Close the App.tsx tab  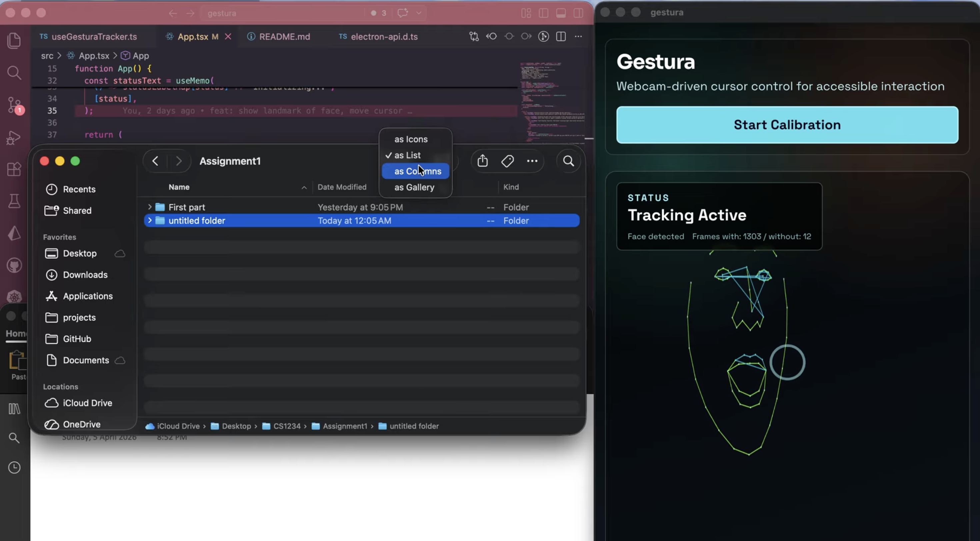coord(228,37)
